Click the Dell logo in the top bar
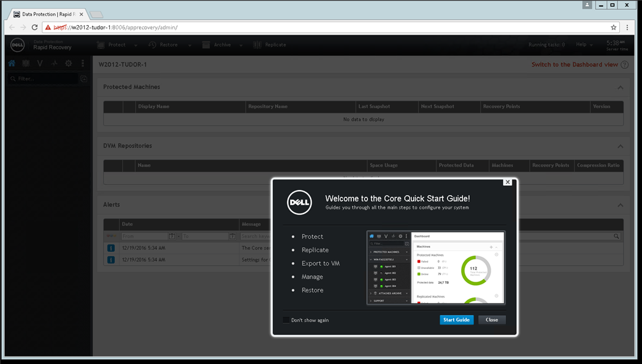This screenshot has width=642, height=364. (x=18, y=45)
